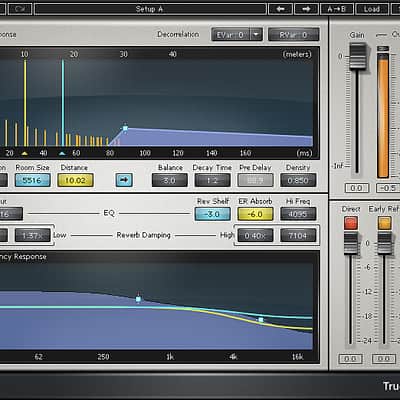Screen dimensions: 400x400
Task: Grab the shelf EQ handle near 4k
Action: pos(261,320)
